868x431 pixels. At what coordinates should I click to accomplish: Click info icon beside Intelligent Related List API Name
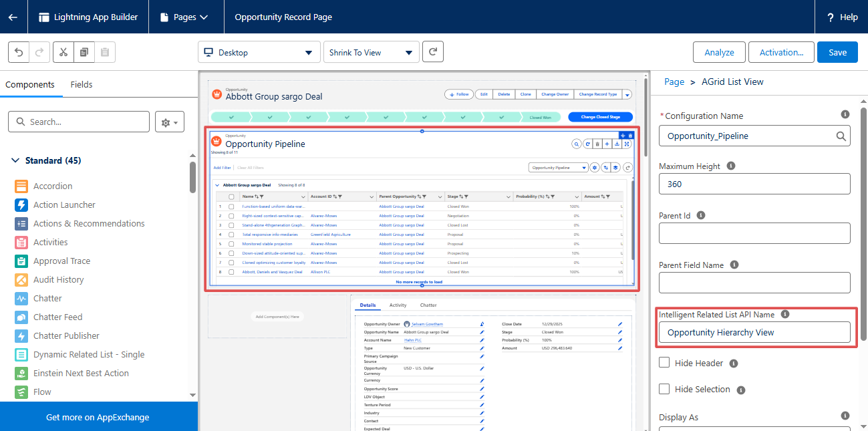785,314
